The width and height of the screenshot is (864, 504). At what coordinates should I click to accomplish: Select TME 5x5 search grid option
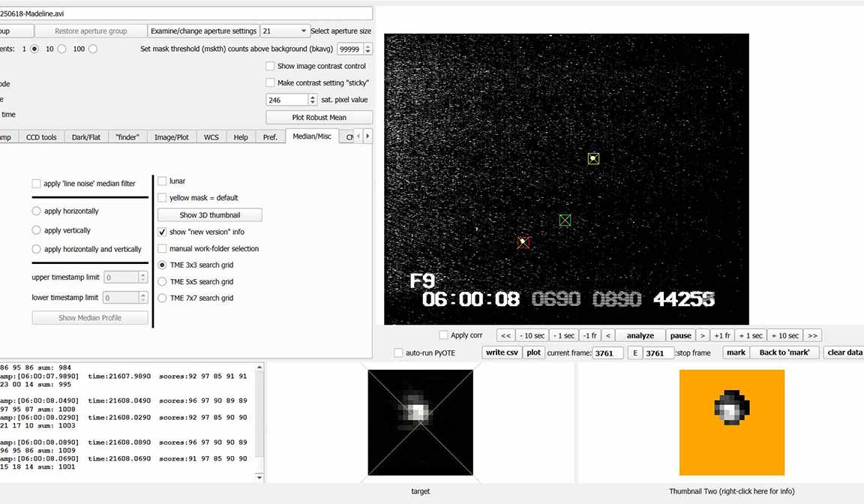point(163,281)
